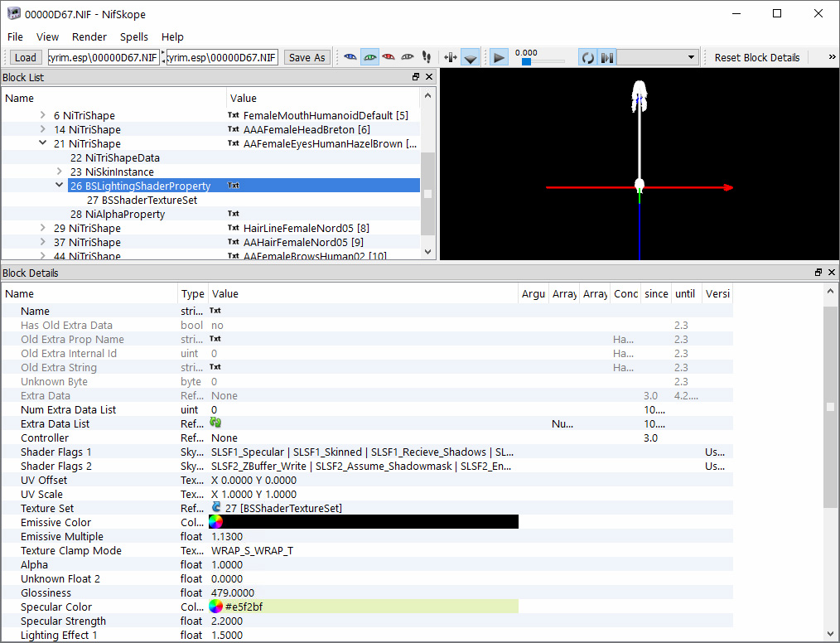Collapse the 21 NiTriShape tree node
The height and width of the screenshot is (643, 840).
click(x=43, y=143)
